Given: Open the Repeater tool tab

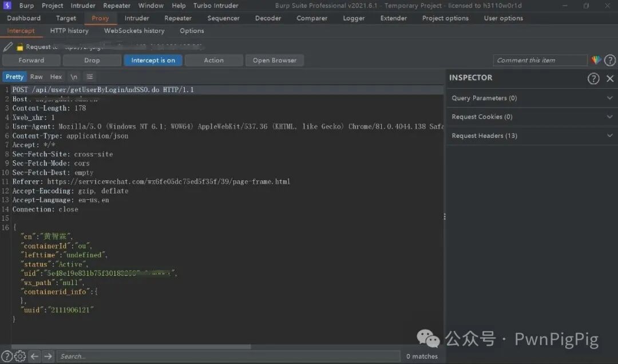Looking at the screenshot, I should 178,18.
